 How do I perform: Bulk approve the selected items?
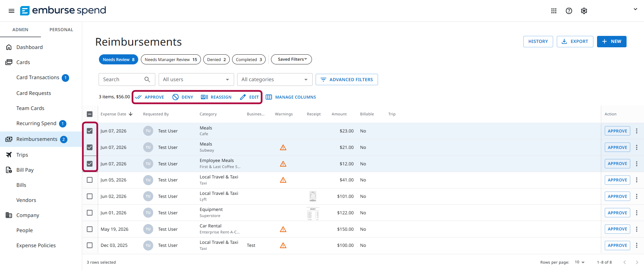click(150, 97)
